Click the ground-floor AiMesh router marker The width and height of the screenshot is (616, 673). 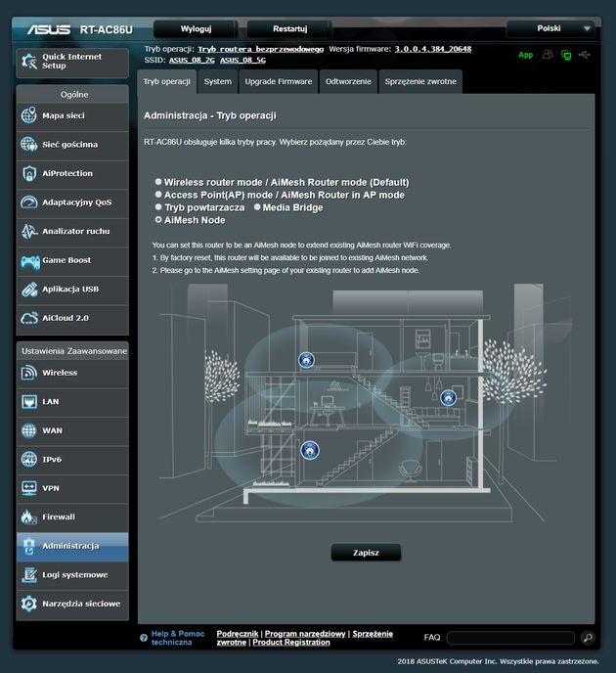pyautogui.click(x=310, y=450)
